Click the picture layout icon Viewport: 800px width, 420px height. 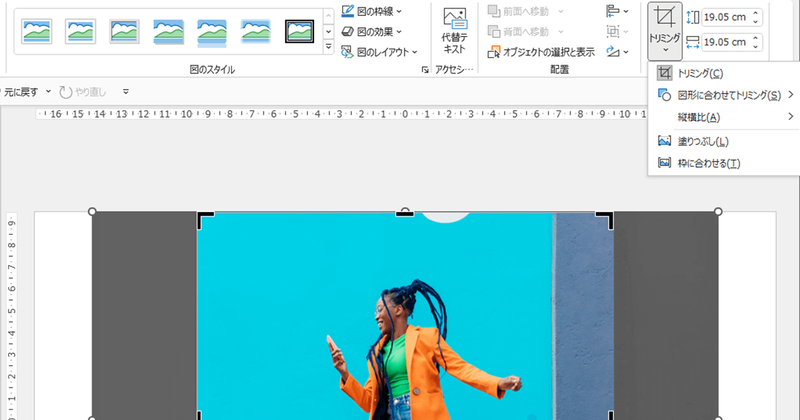347,52
